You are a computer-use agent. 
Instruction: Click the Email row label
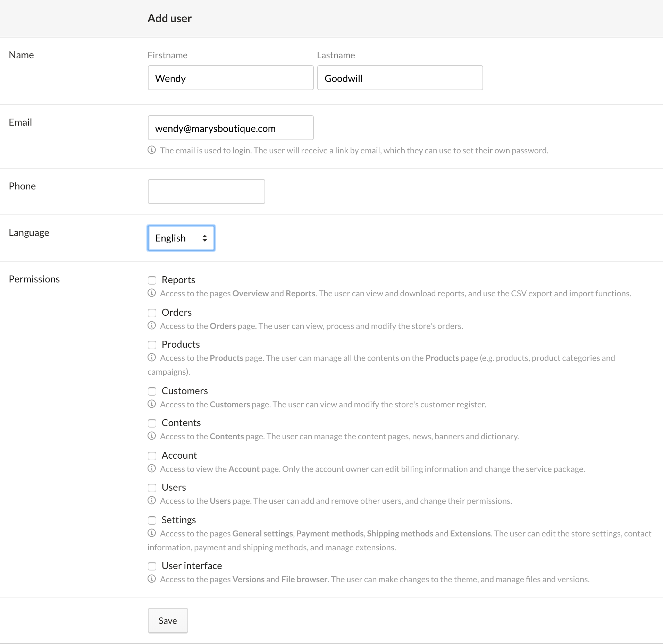20,122
